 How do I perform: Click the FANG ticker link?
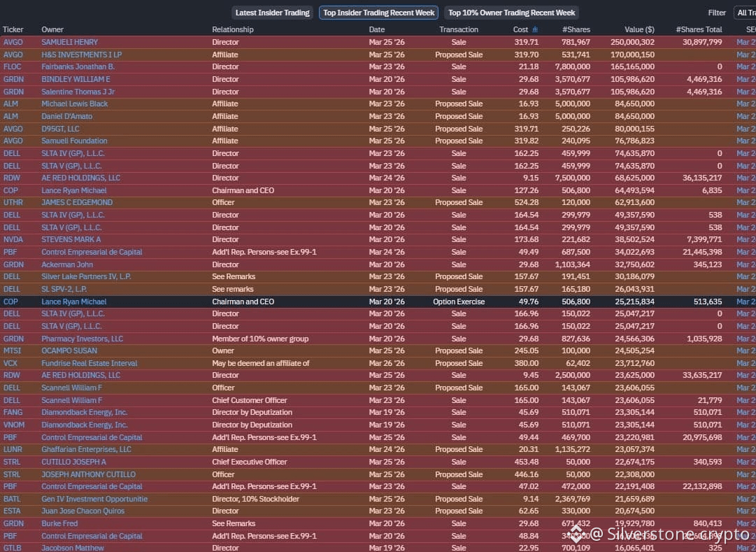(13, 413)
